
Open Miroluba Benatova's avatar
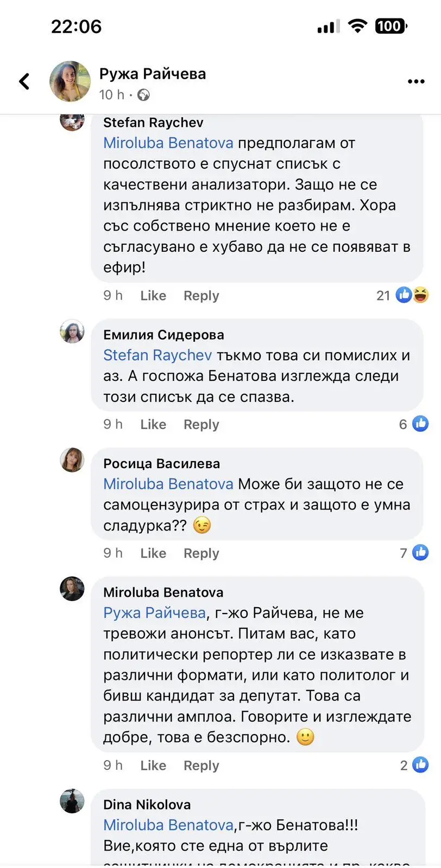72,589
